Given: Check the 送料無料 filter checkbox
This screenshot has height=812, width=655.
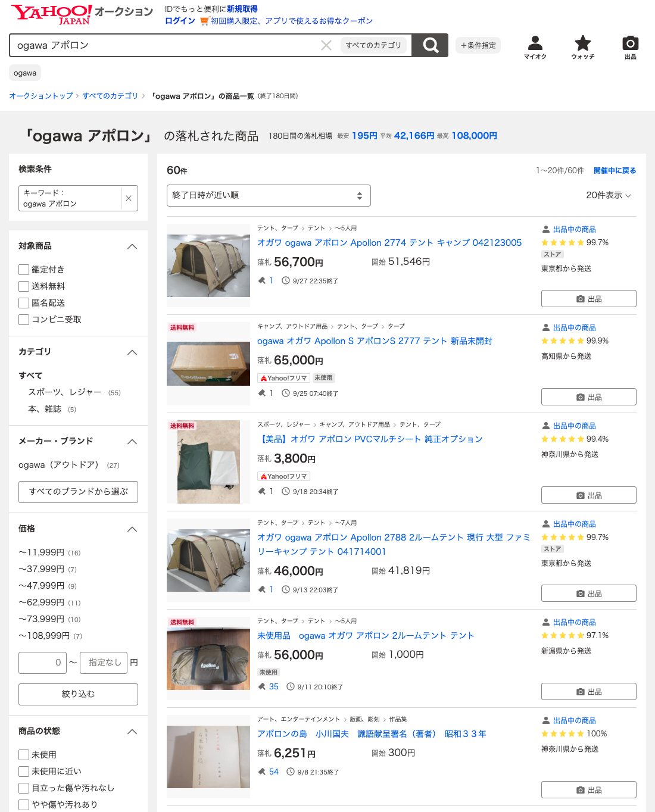Looking at the screenshot, I should point(24,286).
